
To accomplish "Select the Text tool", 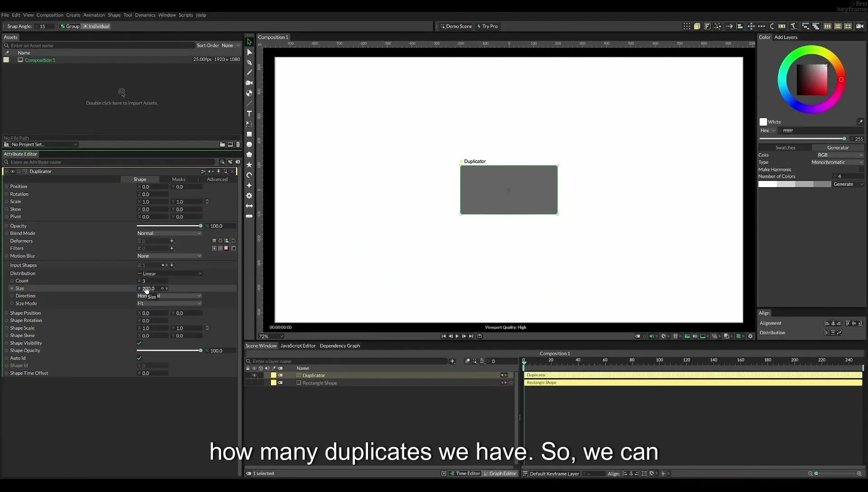I will pos(249,114).
